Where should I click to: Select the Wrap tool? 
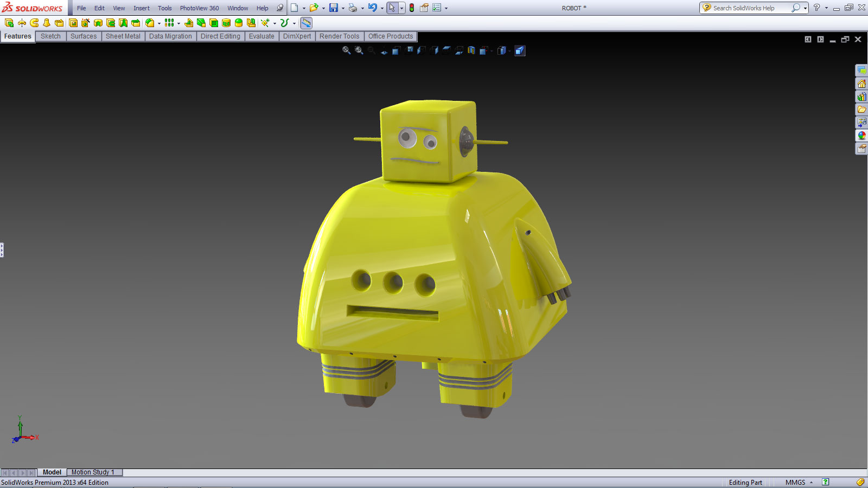[226, 23]
